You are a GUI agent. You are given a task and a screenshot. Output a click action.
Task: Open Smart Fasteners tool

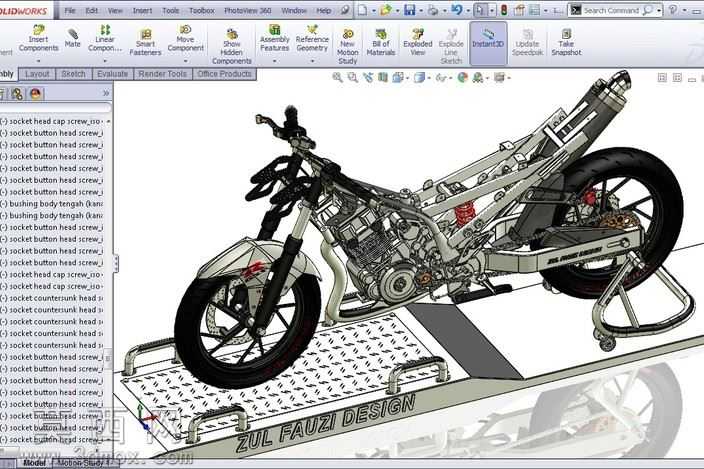point(145,43)
